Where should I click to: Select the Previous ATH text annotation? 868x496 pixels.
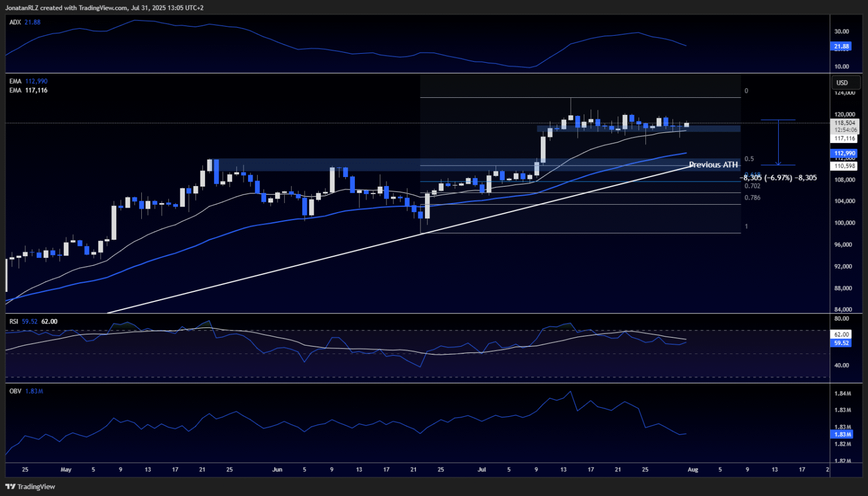[x=713, y=165]
